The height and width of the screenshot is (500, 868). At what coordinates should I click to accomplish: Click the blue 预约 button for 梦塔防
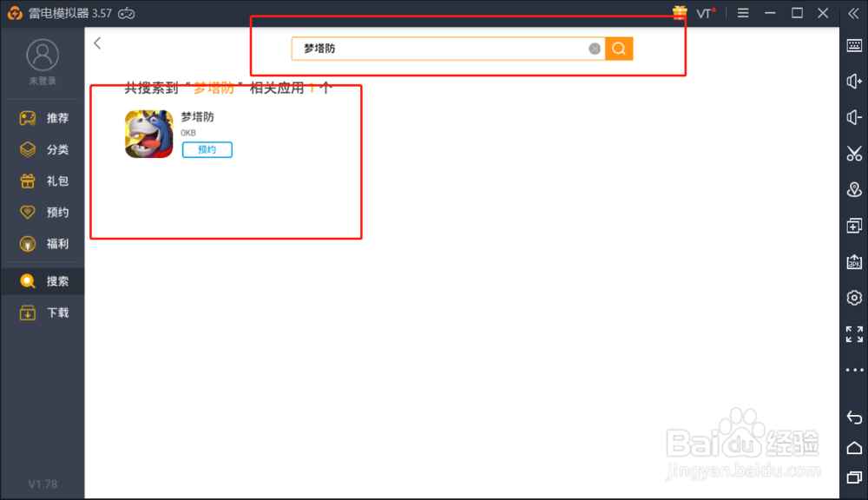coord(207,149)
